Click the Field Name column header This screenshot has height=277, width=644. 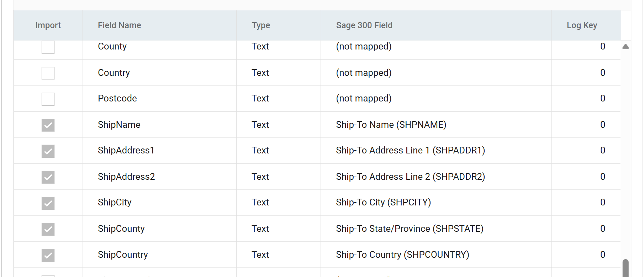[x=160, y=25]
